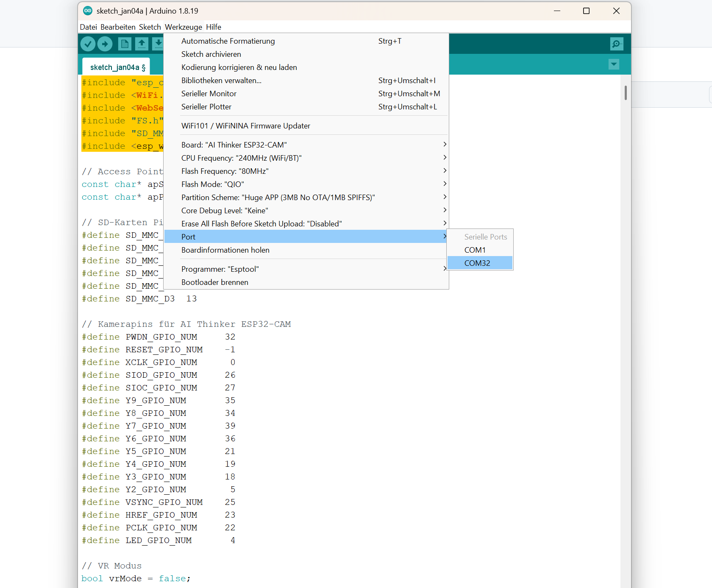Open Serial Monitor magnifier icon
This screenshot has height=588, width=712.
pyautogui.click(x=616, y=44)
